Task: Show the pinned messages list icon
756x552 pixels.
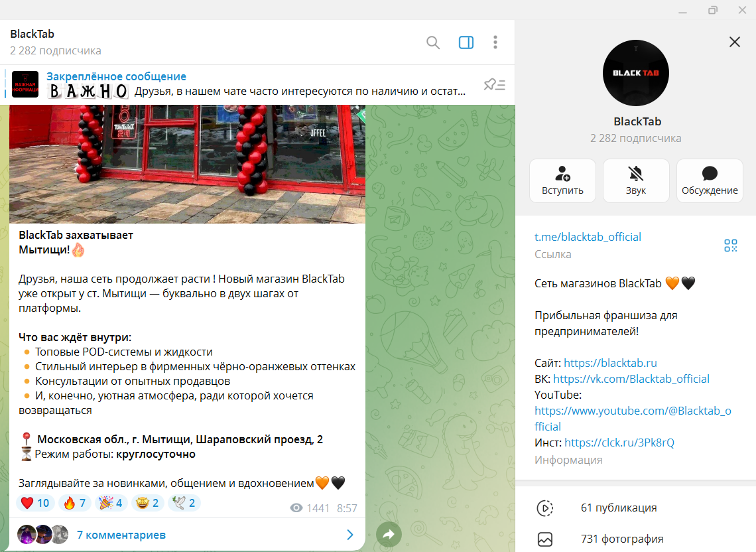Action: (495, 85)
